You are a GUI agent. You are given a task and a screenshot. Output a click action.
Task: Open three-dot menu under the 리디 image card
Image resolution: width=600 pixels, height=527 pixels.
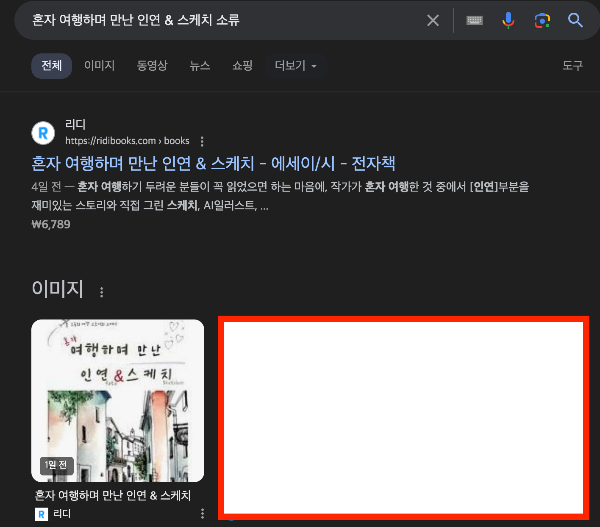click(x=202, y=514)
